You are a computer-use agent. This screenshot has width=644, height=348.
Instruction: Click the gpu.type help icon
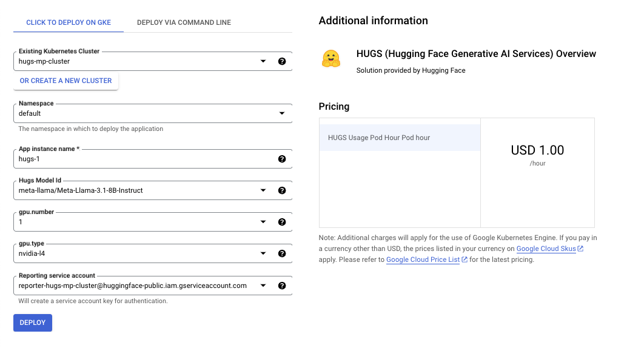[282, 254]
